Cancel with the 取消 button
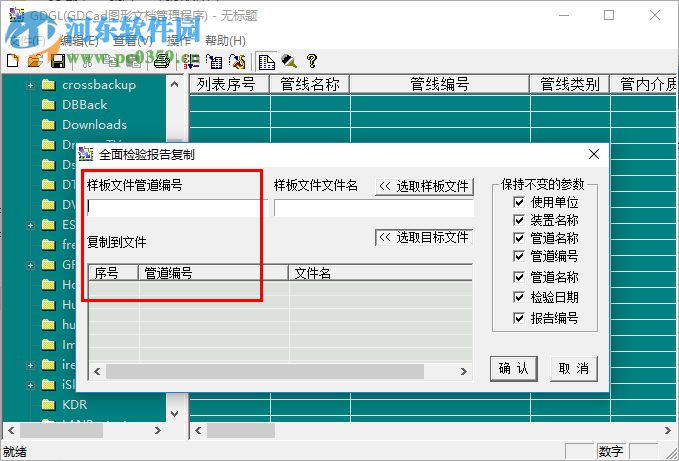Image resolution: width=679 pixels, height=461 pixels. coord(574,368)
